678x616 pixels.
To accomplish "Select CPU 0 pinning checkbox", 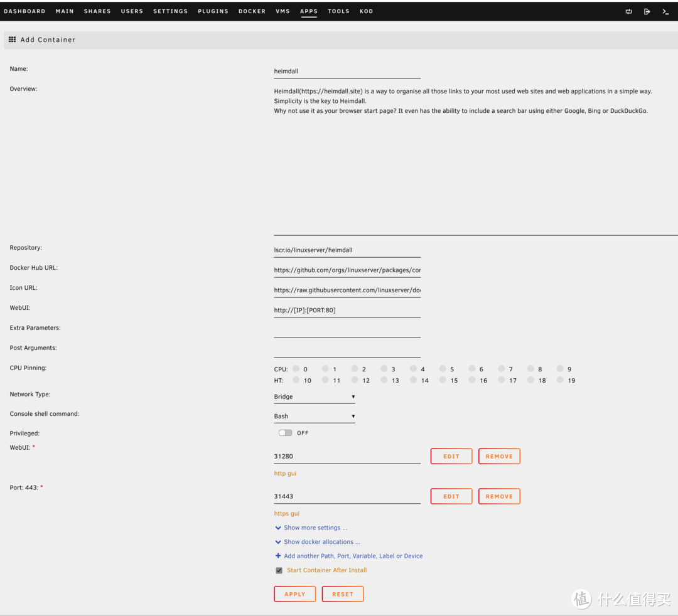I will pyautogui.click(x=296, y=369).
